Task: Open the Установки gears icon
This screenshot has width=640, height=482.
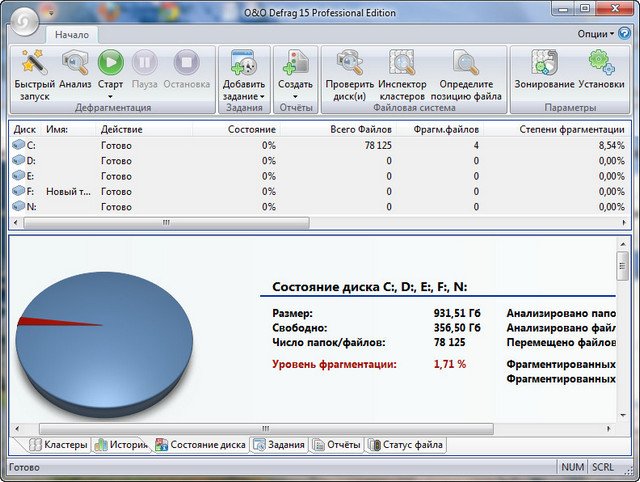Action: click(602, 62)
